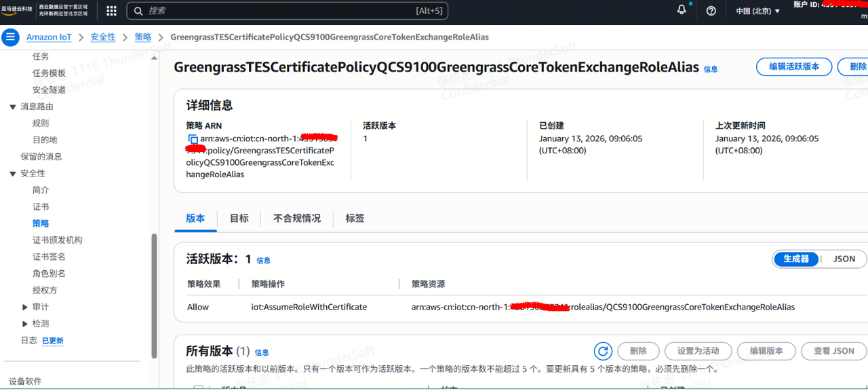Viewport: 868px width, 391px height.
Task: Switch to the 标签 tab
Action: click(x=354, y=218)
